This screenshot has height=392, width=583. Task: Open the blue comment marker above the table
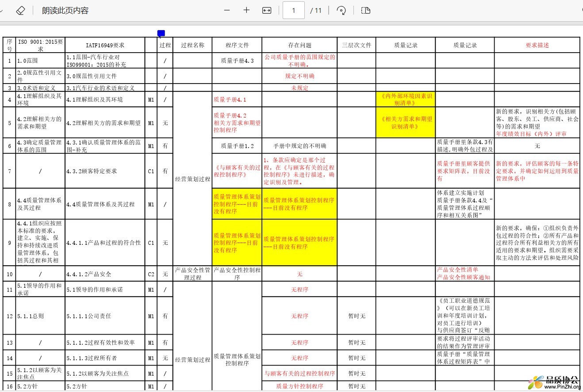pos(161,34)
